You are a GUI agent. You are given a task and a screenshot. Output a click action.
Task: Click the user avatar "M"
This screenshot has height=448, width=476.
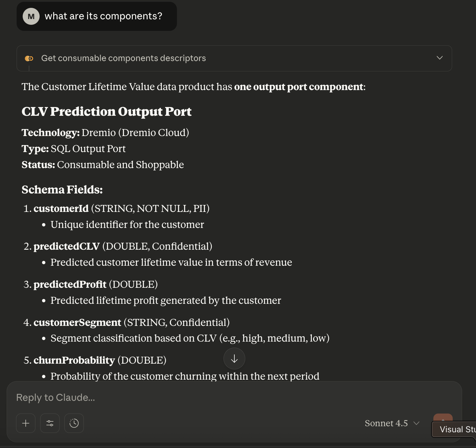click(x=31, y=16)
